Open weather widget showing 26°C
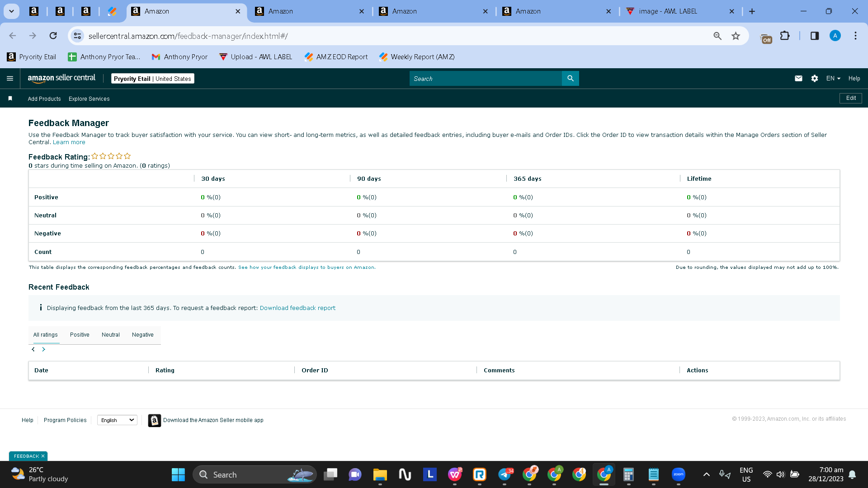Image resolution: width=868 pixels, height=488 pixels. [x=40, y=474]
